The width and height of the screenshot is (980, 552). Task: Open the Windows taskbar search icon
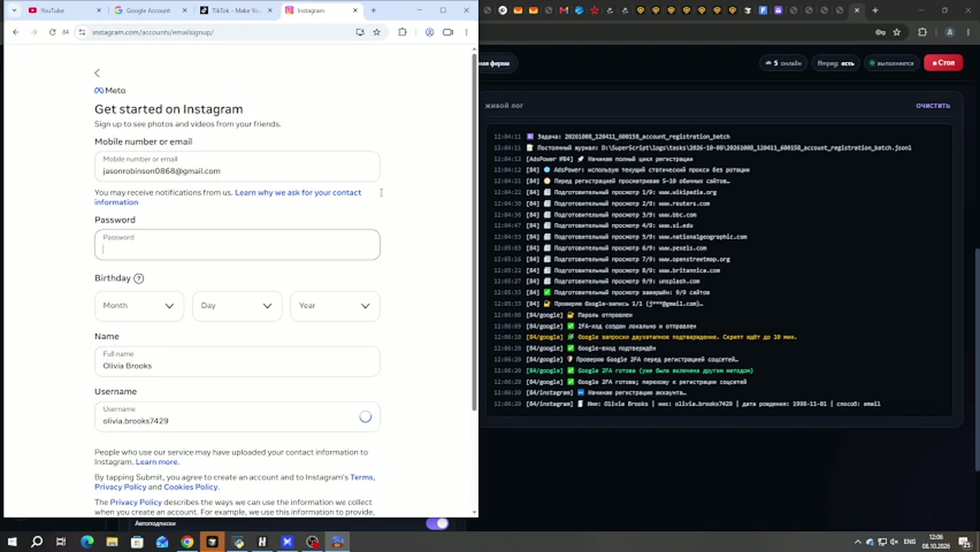[37, 542]
